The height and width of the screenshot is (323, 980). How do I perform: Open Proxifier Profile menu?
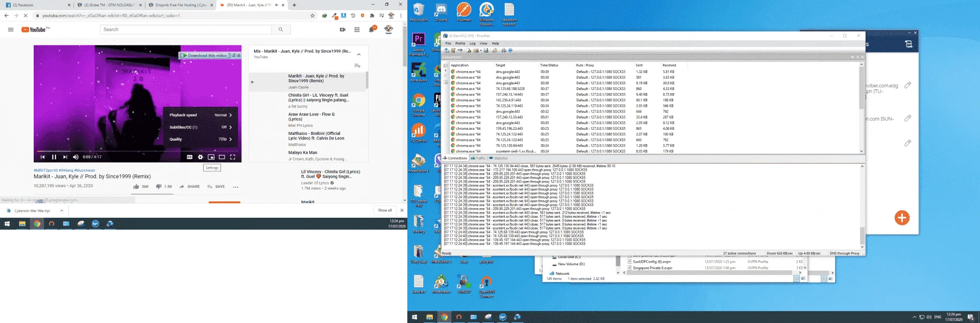click(x=460, y=43)
